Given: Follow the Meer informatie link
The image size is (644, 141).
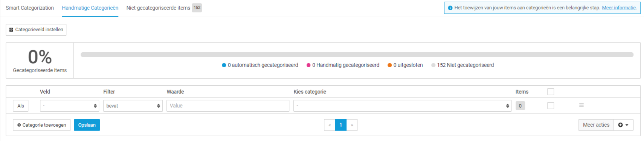Looking at the screenshot, I should (619, 8).
